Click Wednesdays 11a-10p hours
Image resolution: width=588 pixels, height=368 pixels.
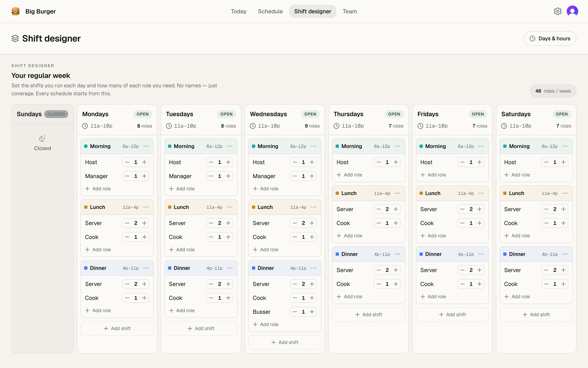click(265, 126)
